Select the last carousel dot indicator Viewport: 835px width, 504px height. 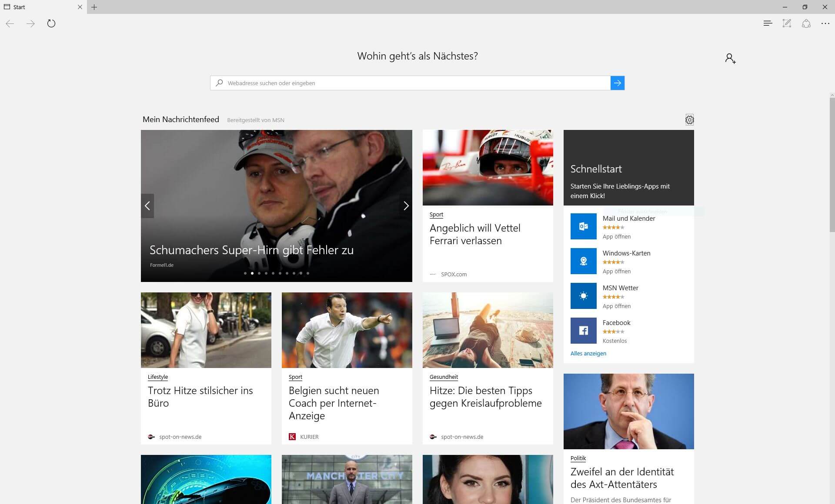click(308, 273)
